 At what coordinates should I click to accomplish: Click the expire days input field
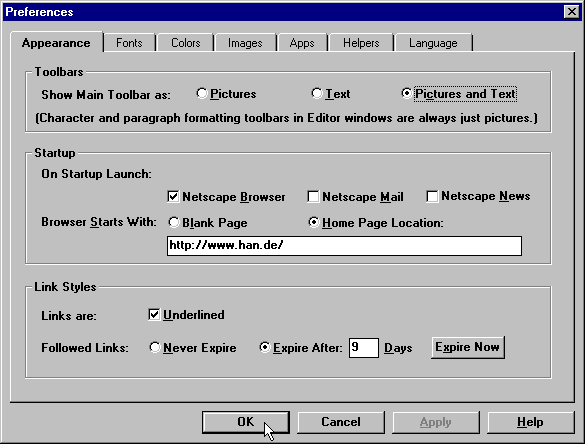coord(364,348)
